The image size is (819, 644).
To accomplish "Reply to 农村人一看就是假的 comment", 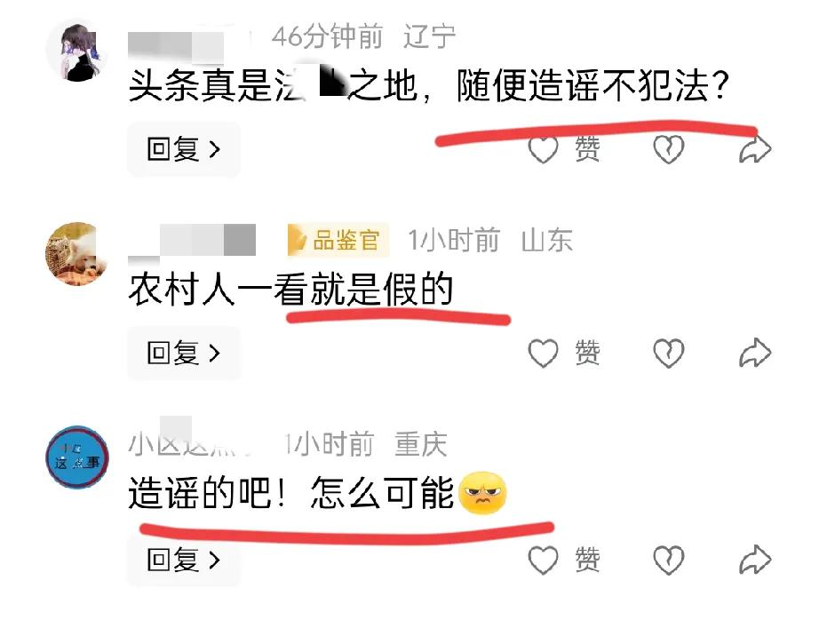I will [x=184, y=353].
